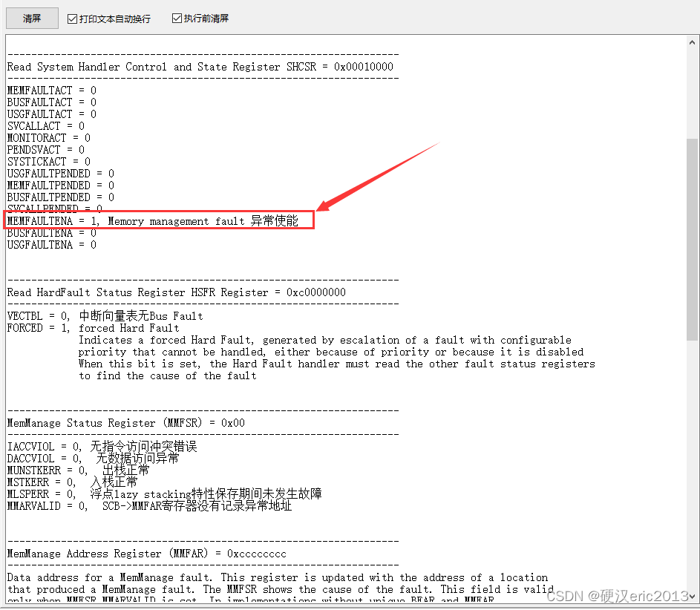Click the 'priority that cannot be handled' description line
Viewport: 700px width, 610px height.
(331, 352)
